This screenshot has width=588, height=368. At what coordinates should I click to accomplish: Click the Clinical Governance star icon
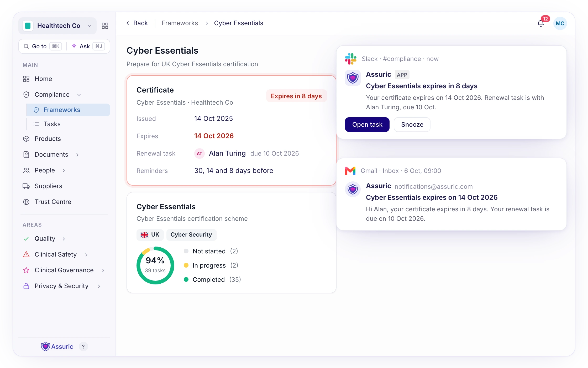[x=26, y=270]
